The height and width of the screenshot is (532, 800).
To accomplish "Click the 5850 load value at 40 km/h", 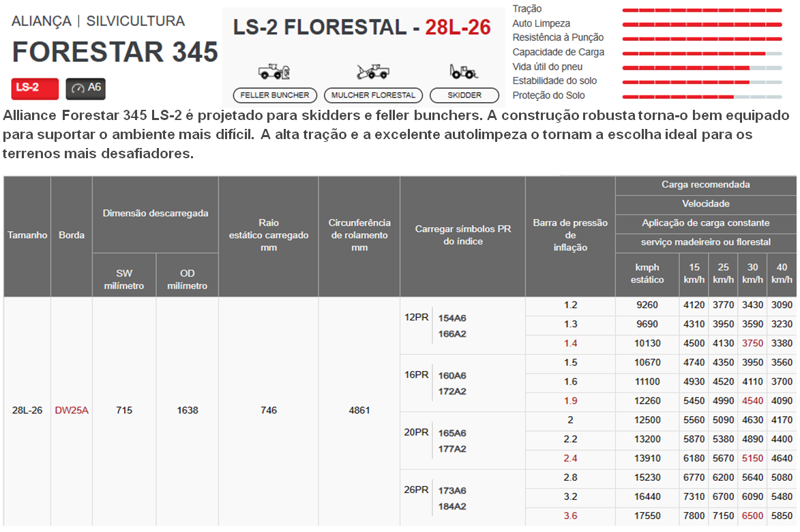I will click(x=782, y=516).
